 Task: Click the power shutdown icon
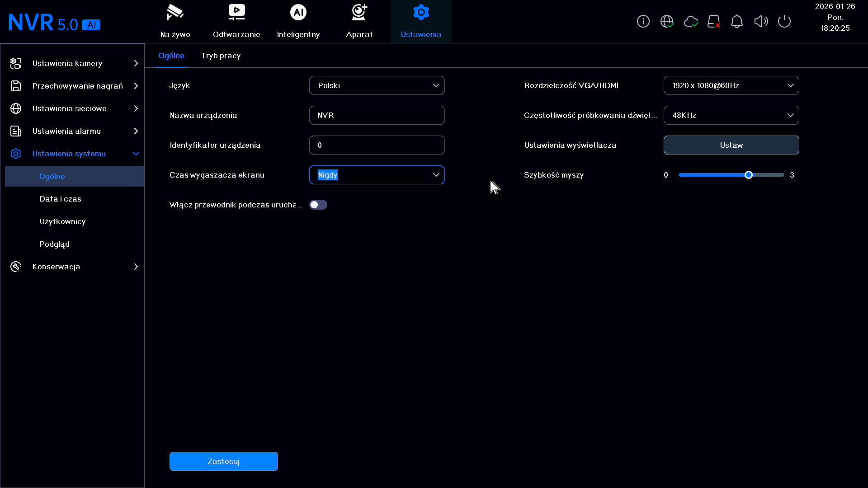click(784, 21)
